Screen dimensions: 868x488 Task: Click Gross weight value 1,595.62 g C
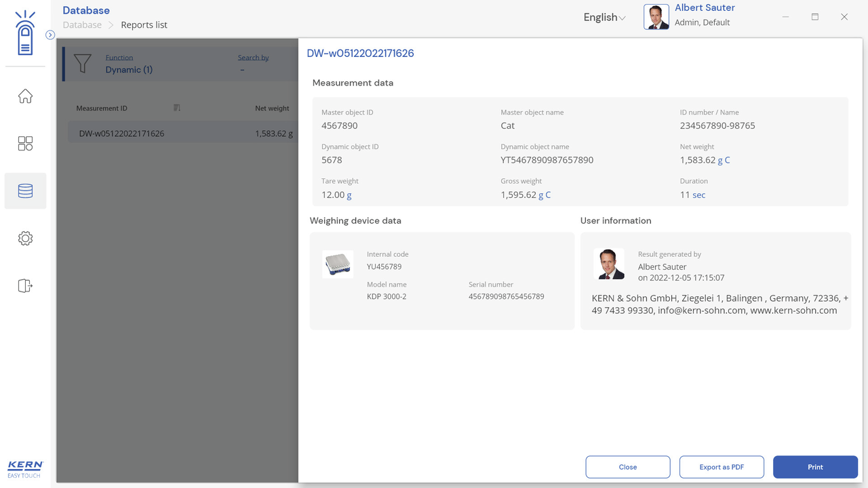point(526,195)
